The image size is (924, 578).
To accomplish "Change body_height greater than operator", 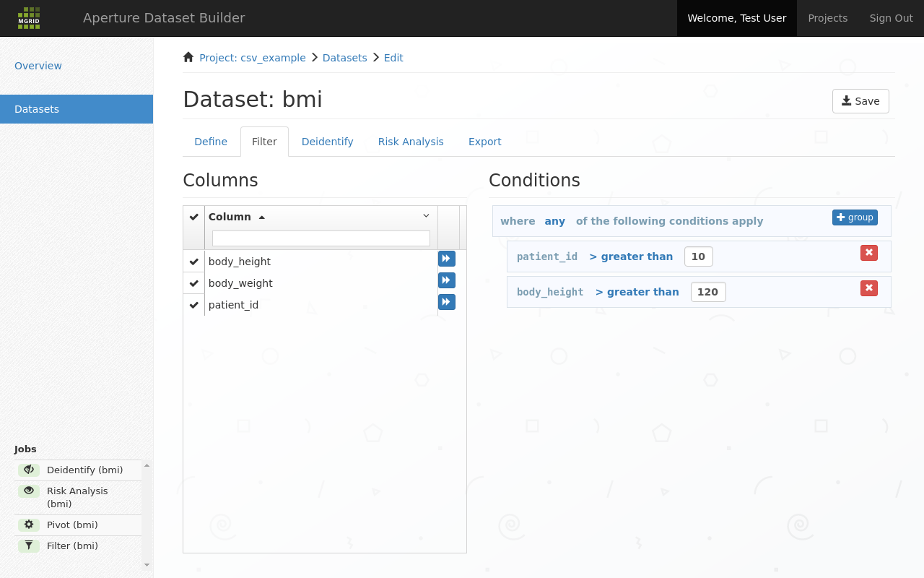I will [637, 292].
